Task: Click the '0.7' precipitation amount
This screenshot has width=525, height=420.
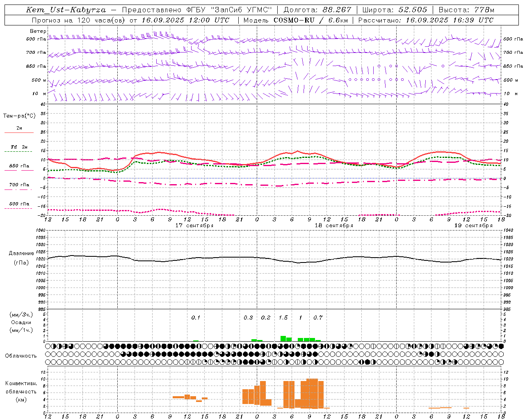Action: click(318, 317)
